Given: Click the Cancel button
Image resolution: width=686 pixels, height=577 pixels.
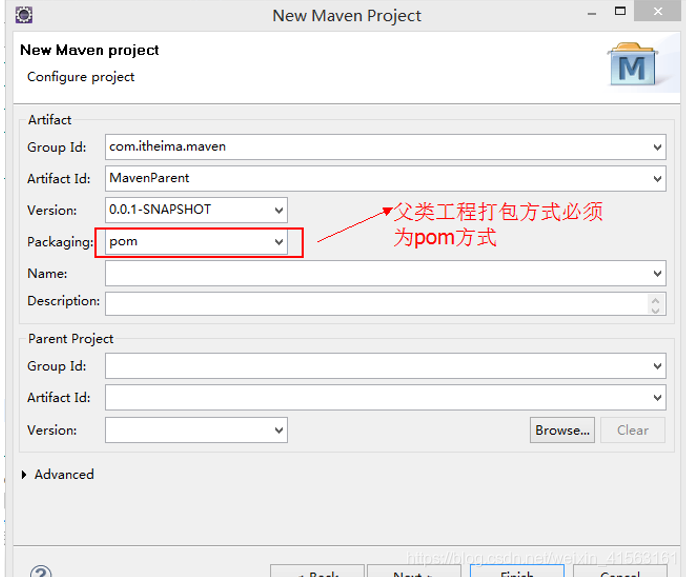Looking at the screenshot, I should [620, 571].
